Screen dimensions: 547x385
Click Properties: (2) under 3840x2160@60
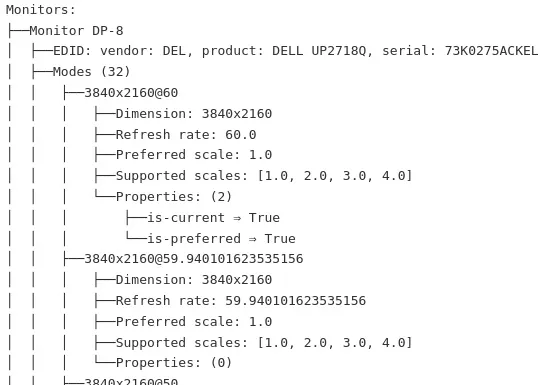pos(174,197)
